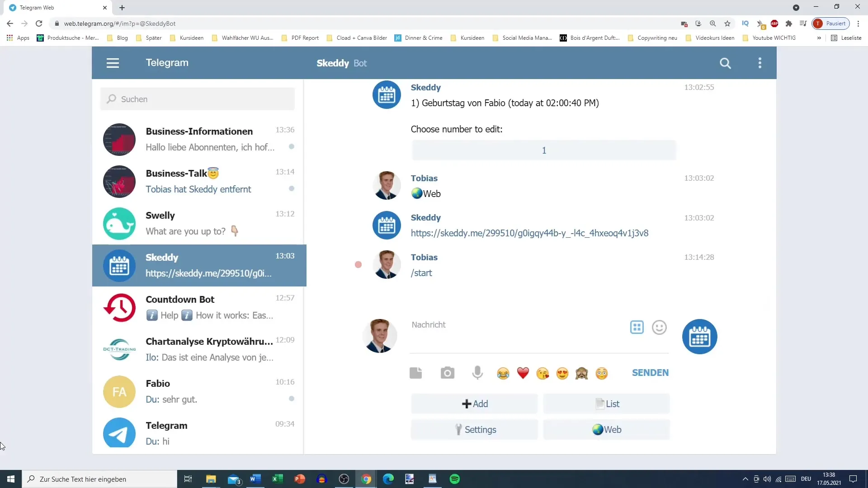Open the Windows Start menu
This screenshot has width=868, height=488.
pyautogui.click(x=11, y=479)
